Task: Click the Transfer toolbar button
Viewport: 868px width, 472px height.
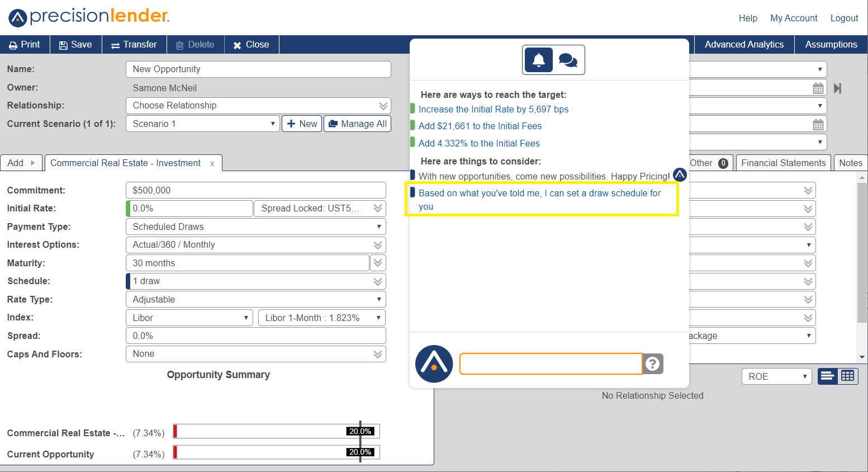Action: click(134, 45)
